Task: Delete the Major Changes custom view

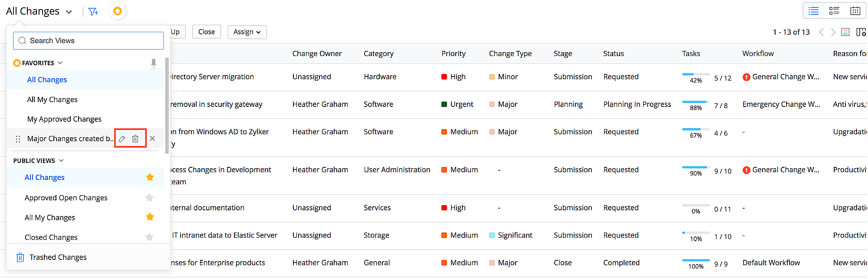Action: coord(135,139)
